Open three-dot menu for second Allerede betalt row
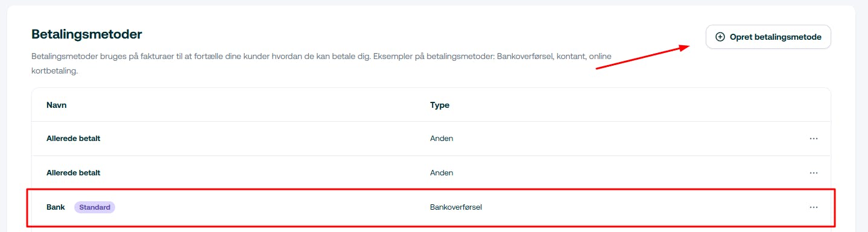The width and height of the screenshot is (868, 232). tap(814, 173)
